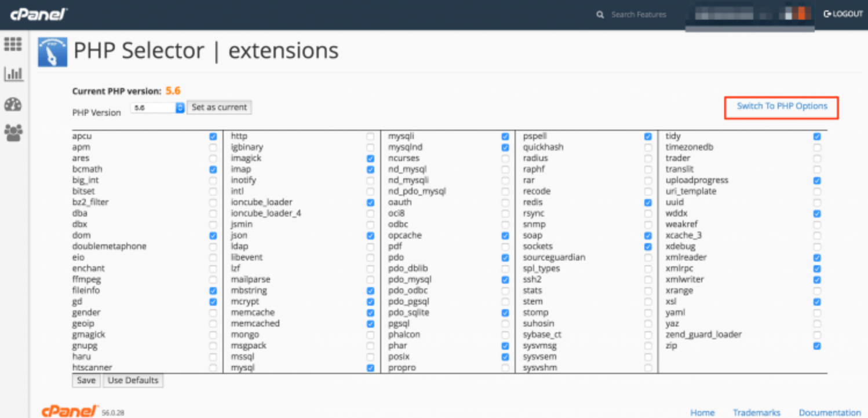Open the Documentation footer link
868x418 pixels.
830,413
